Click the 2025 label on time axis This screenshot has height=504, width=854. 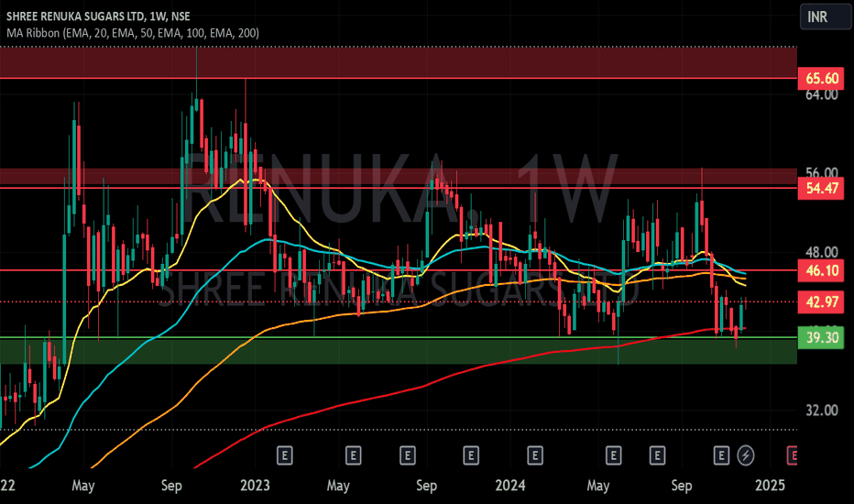[x=770, y=486]
